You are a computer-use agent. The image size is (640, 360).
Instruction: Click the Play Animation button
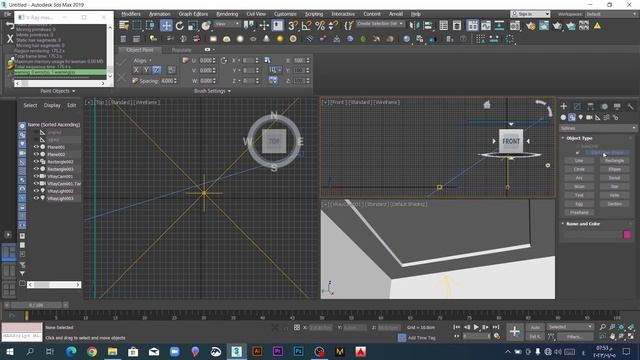[x=476, y=327]
